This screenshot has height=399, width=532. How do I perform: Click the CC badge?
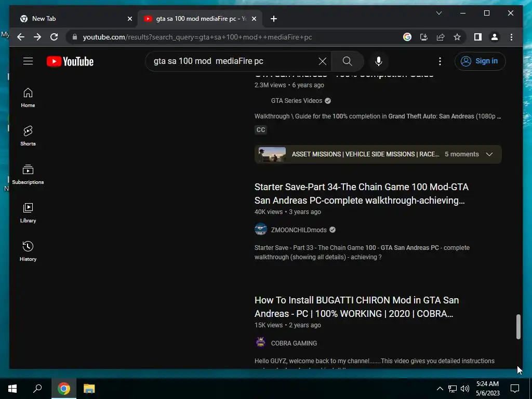pos(261,129)
